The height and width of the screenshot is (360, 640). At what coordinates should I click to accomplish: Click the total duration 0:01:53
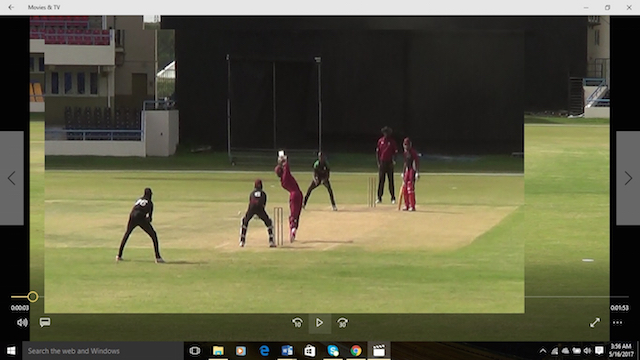(x=619, y=308)
